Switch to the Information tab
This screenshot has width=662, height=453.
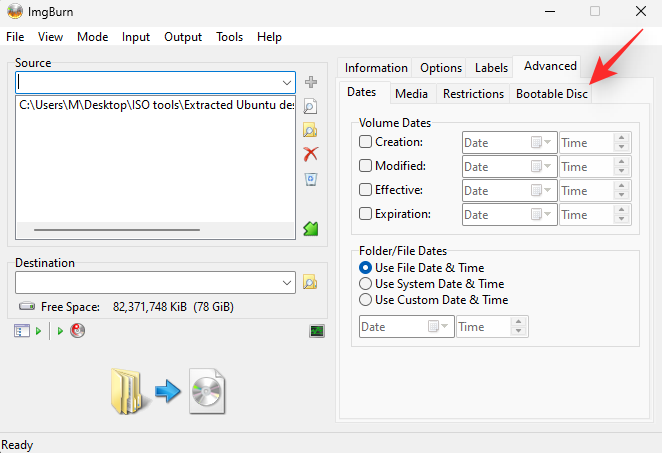376,68
